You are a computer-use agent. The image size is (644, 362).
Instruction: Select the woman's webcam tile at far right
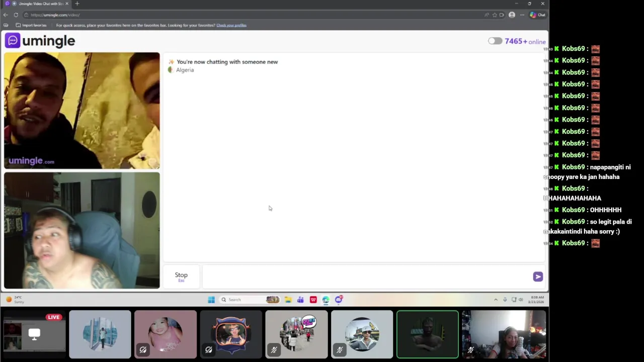click(504, 335)
